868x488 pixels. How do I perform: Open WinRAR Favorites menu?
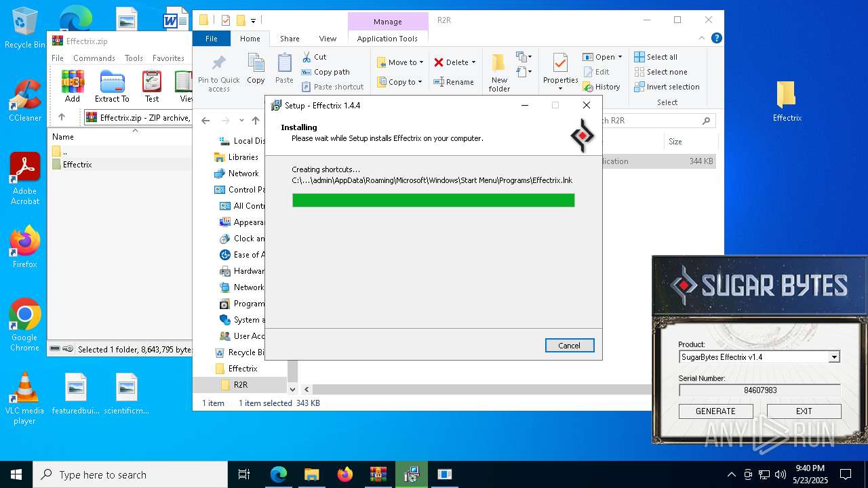[x=168, y=58]
